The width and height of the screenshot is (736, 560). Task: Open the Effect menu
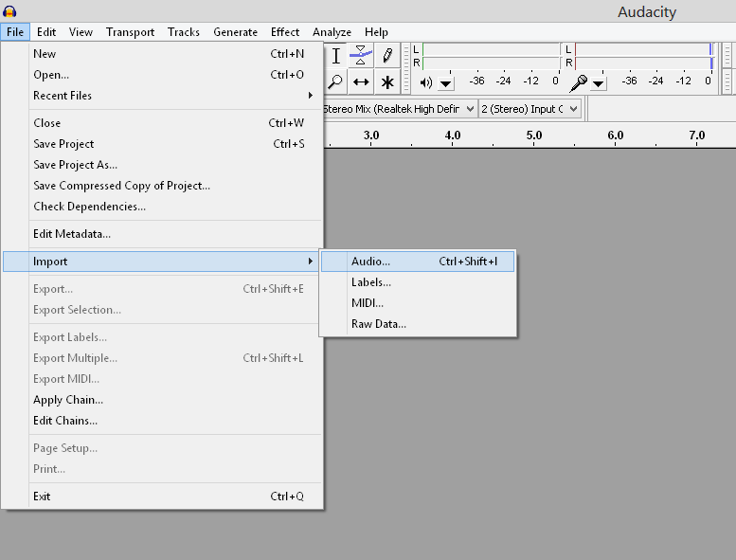coord(285,32)
